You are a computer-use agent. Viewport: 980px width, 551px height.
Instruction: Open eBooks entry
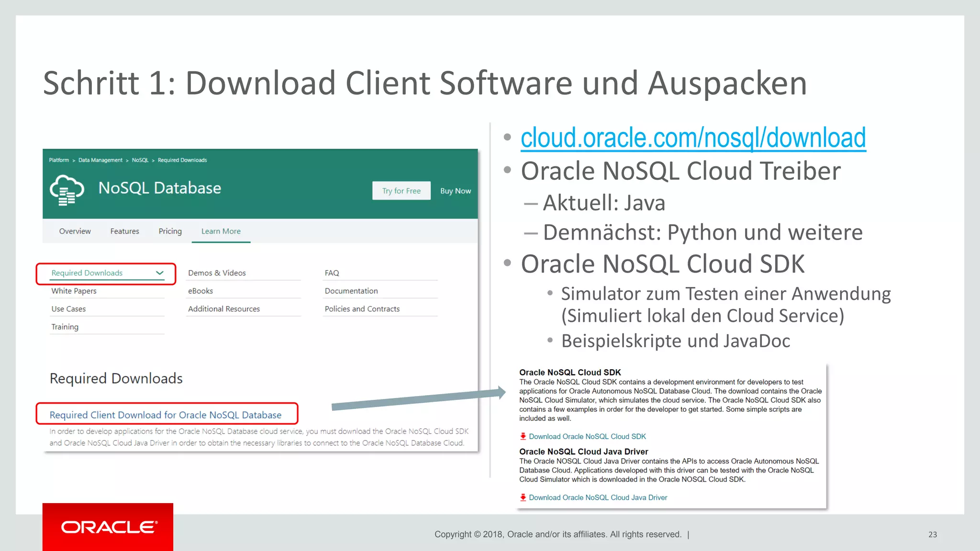pyautogui.click(x=200, y=291)
